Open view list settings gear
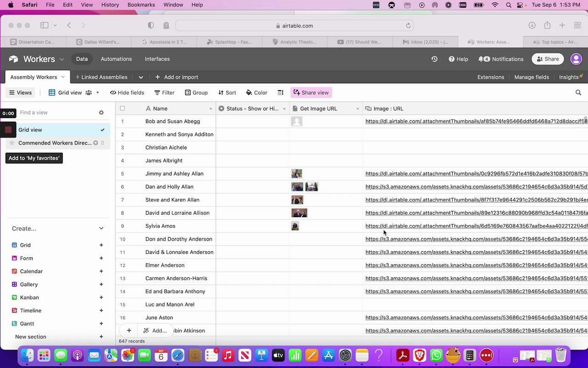Screen dimensions: 588x368 point(102,112)
